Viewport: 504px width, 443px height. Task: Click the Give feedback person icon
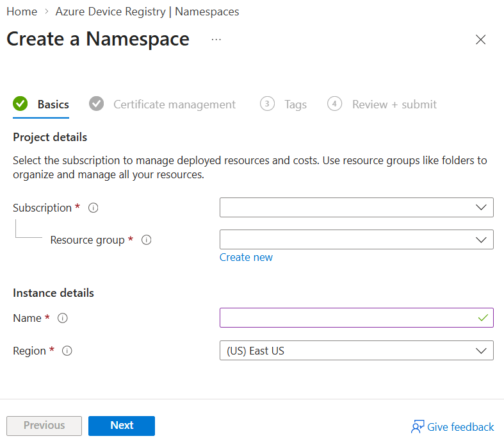click(x=418, y=426)
